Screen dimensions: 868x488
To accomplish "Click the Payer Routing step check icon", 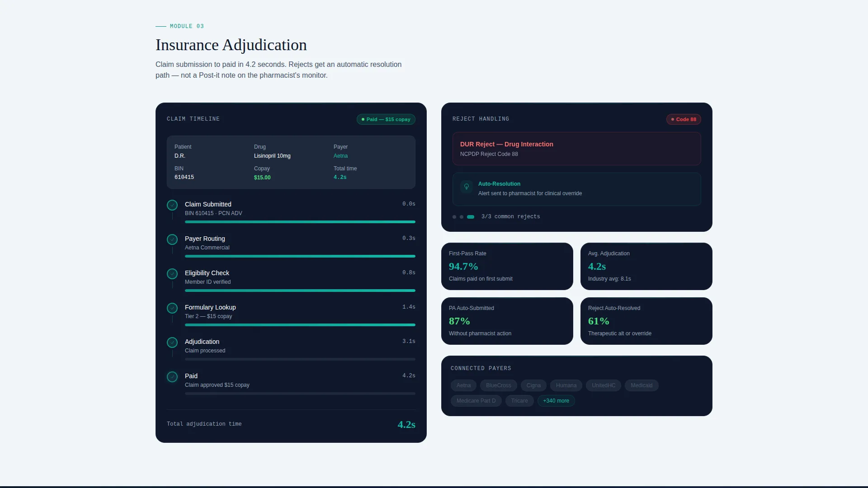I will 172,239.
